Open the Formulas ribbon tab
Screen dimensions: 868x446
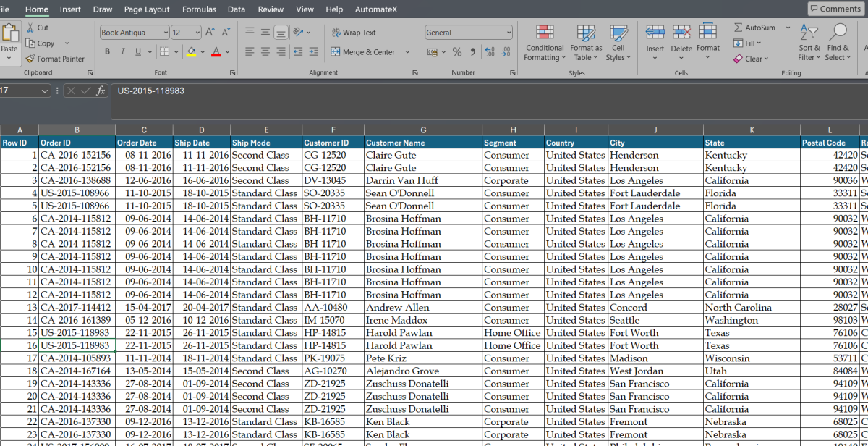(x=199, y=9)
